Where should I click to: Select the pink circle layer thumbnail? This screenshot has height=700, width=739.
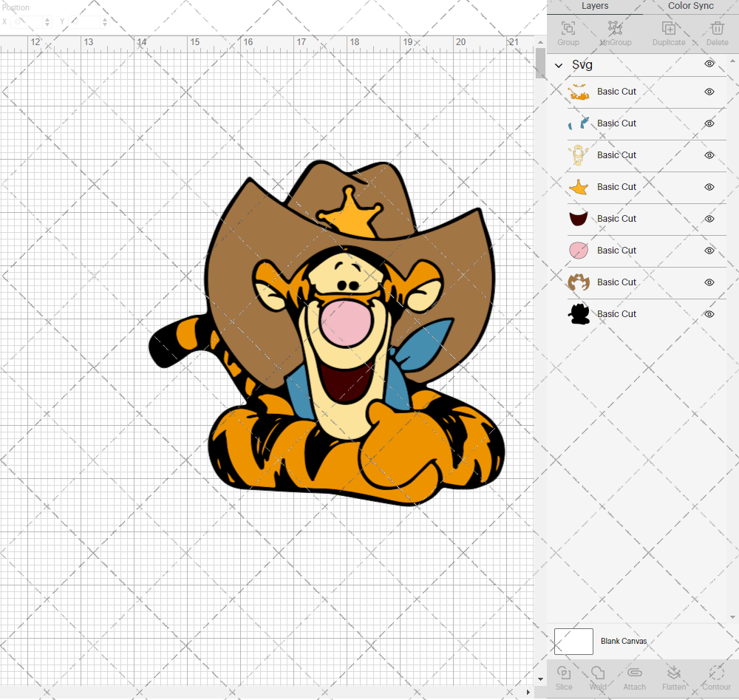[x=579, y=251]
